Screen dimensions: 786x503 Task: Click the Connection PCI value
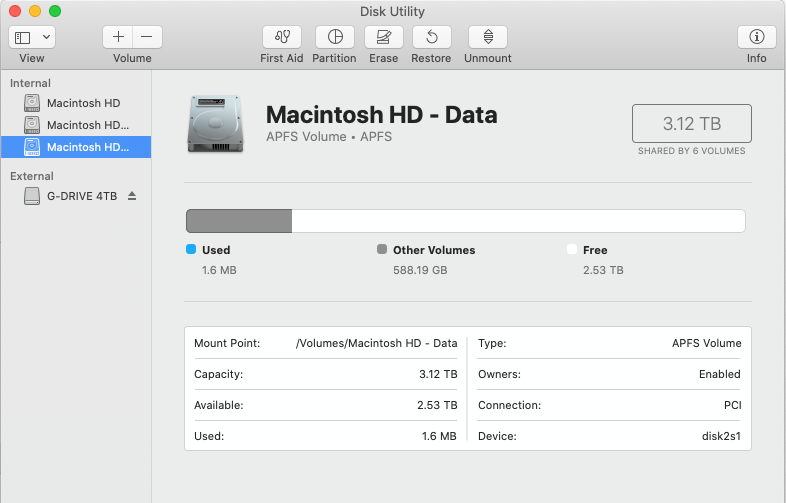(732, 405)
